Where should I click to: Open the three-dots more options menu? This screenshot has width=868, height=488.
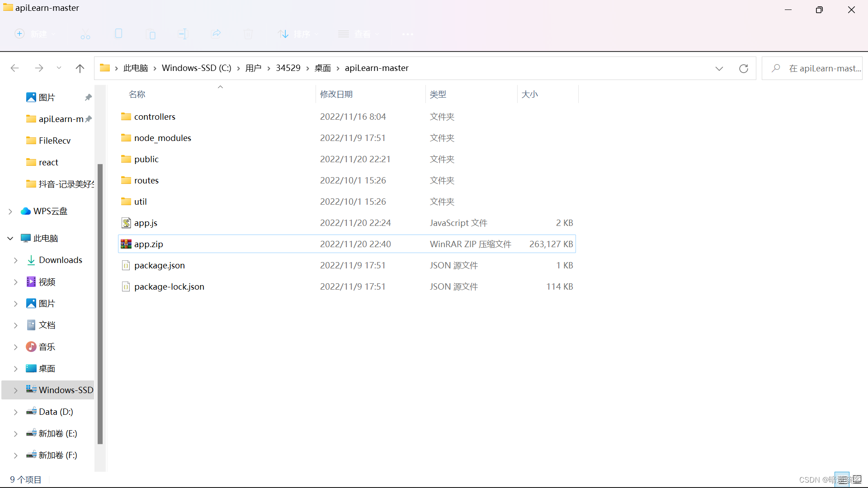pyautogui.click(x=408, y=34)
